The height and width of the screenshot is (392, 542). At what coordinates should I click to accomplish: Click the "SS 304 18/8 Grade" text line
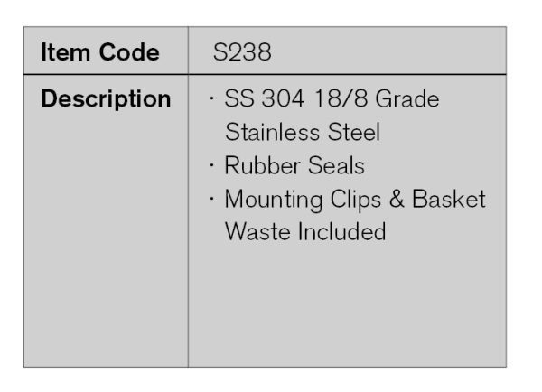click(x=332, y=99)
